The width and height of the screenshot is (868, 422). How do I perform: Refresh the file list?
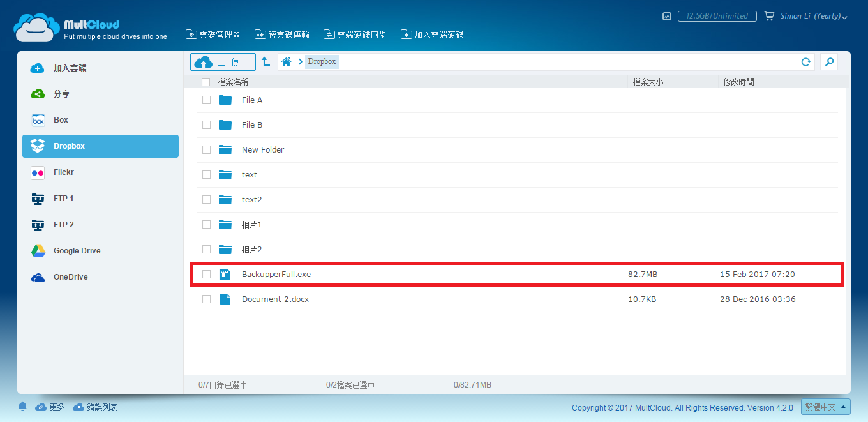coord(806,62)
